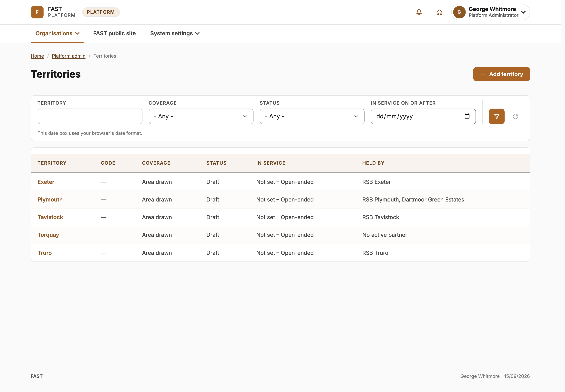Open the Exeter territory

[x=46, y=182]
